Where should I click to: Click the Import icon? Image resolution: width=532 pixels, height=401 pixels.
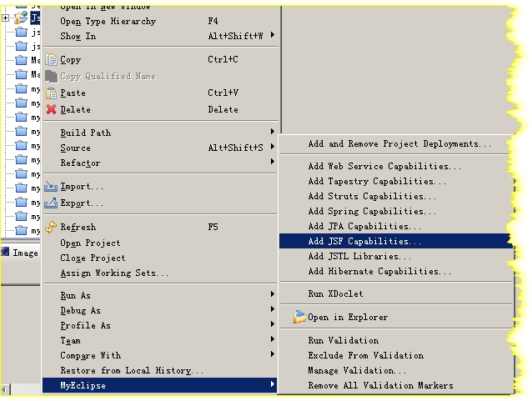click(51, 186)
